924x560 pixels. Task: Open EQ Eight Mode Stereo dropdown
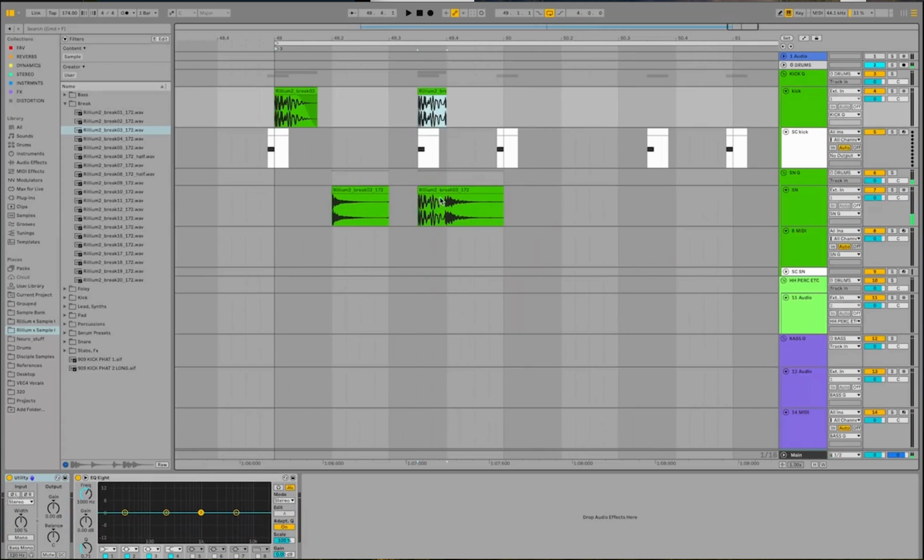pyautogui.click(x=284, y=500)
